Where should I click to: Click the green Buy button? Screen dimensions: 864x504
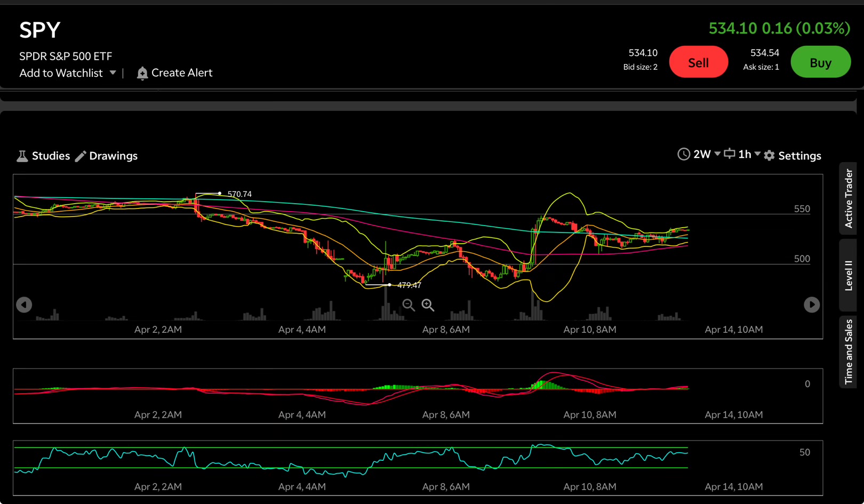pyautogui.click(x=820, y=62)
